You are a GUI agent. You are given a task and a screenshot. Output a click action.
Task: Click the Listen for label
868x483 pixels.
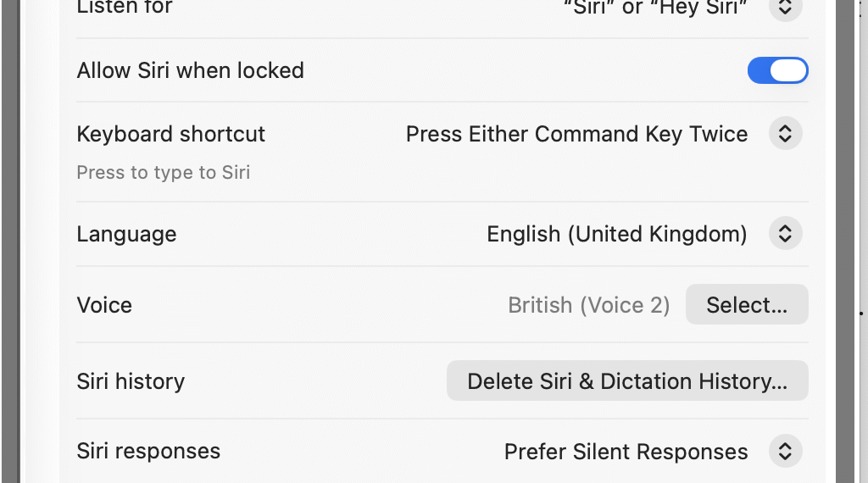[125, 8]
